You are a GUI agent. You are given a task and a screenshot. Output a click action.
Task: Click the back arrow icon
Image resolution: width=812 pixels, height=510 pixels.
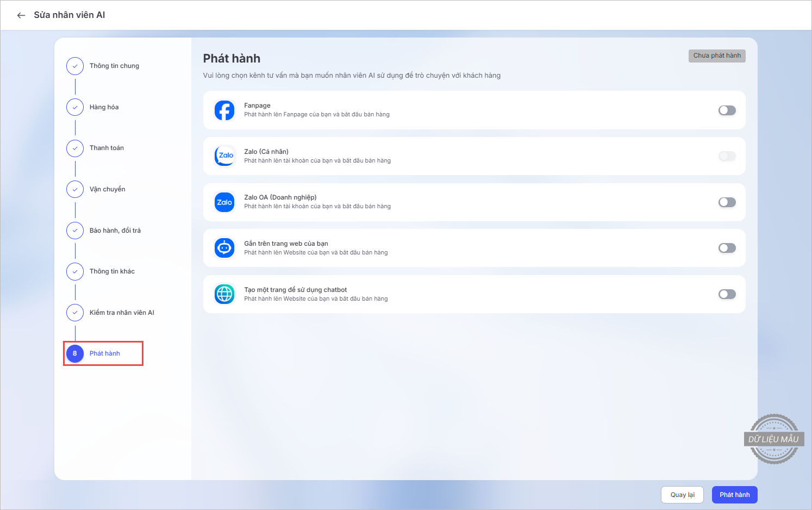pyautogui.click(x=21, y=15)
